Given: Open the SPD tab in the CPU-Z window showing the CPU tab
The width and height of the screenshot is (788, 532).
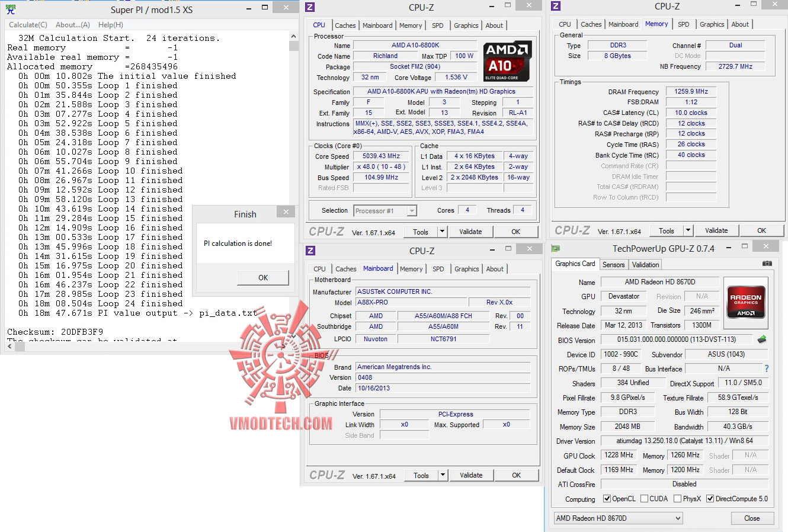Looking at the screenshot, I should click(x=438, y=25).
